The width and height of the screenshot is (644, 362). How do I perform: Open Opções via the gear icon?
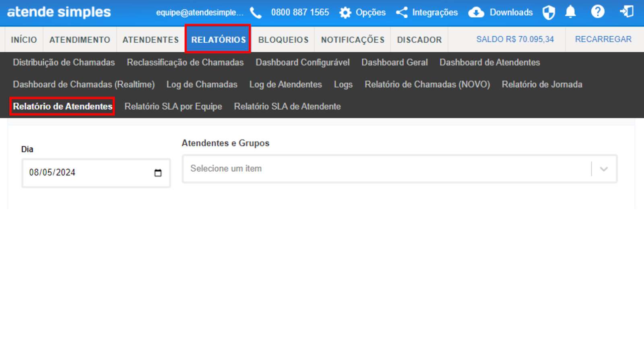(x=345, y=13)
